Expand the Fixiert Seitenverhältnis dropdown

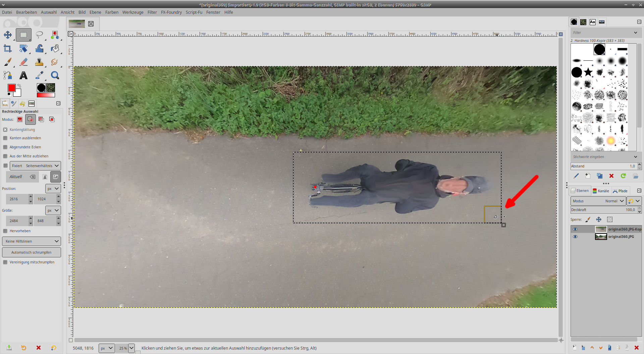pos(35,166)
